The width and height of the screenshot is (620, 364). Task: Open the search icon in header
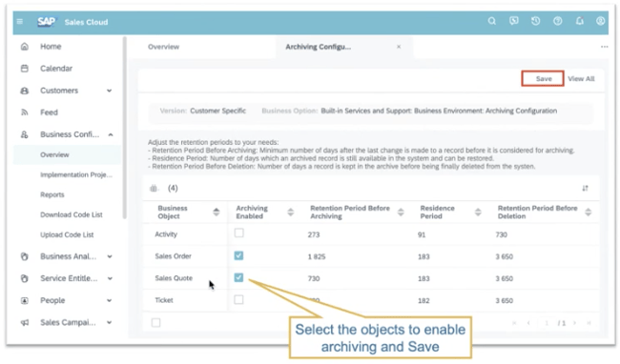[x=491, y=21]
